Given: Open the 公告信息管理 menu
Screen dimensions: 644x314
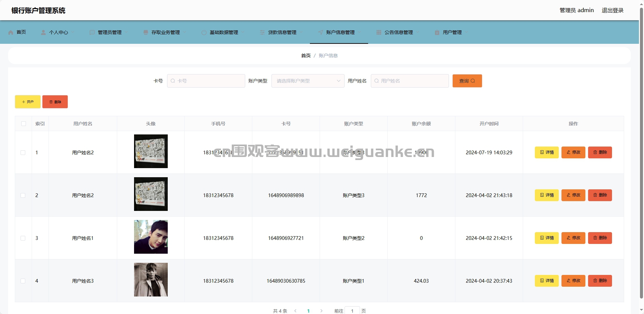Looking at the screenshot, I should (x=398, y=32).
